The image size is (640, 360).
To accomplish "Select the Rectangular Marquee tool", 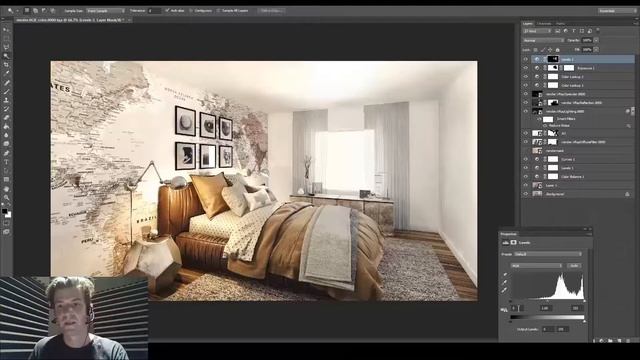I will 6,38.
